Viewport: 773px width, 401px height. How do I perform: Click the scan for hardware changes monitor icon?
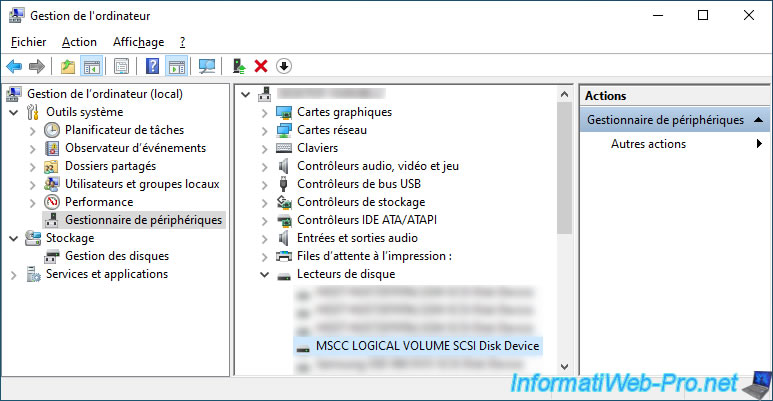click(x=207, y=66)
